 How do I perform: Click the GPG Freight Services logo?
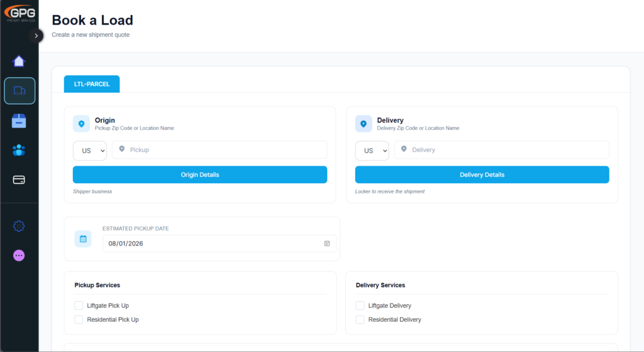pos(19,13)
